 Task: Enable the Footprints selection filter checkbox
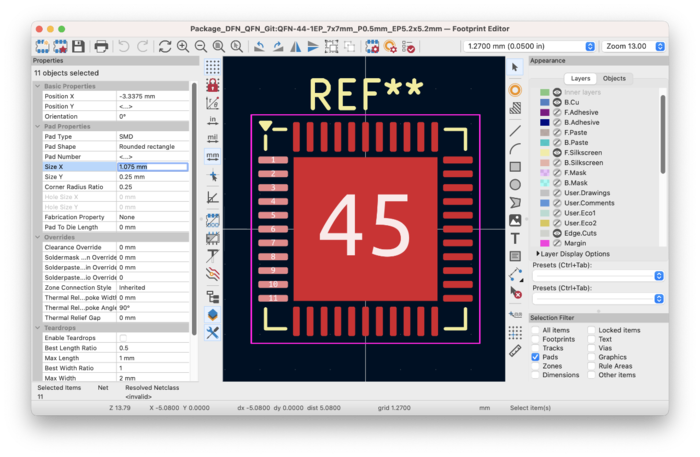pyautogui.click(x=535, y=339)
